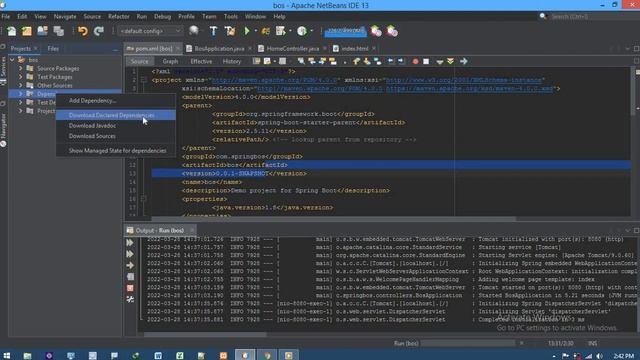Run the project with green play icon

[247, 31]
